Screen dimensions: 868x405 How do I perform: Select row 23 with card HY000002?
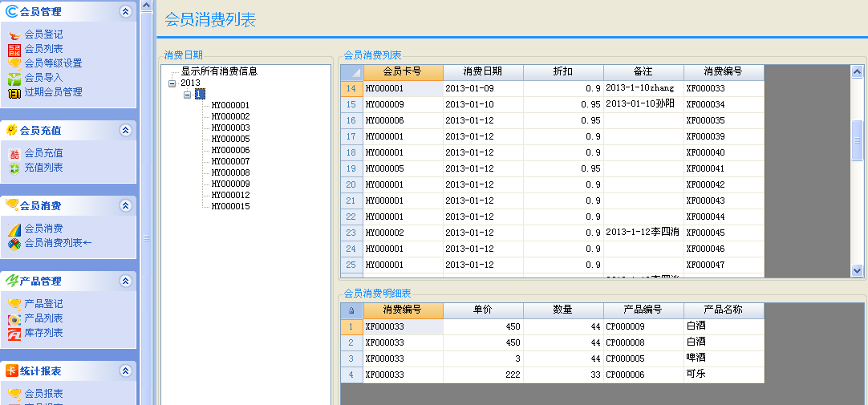(402, 233)
